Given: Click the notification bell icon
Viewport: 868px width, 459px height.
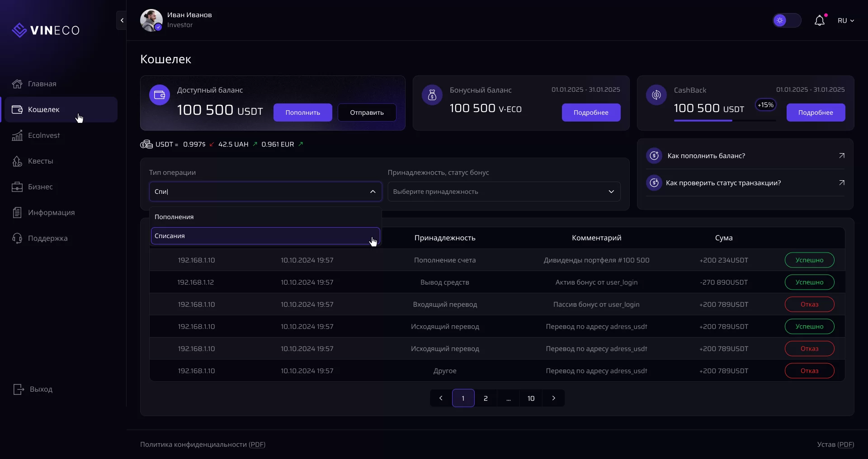Looking at the screenshot, I should (820, 21).
